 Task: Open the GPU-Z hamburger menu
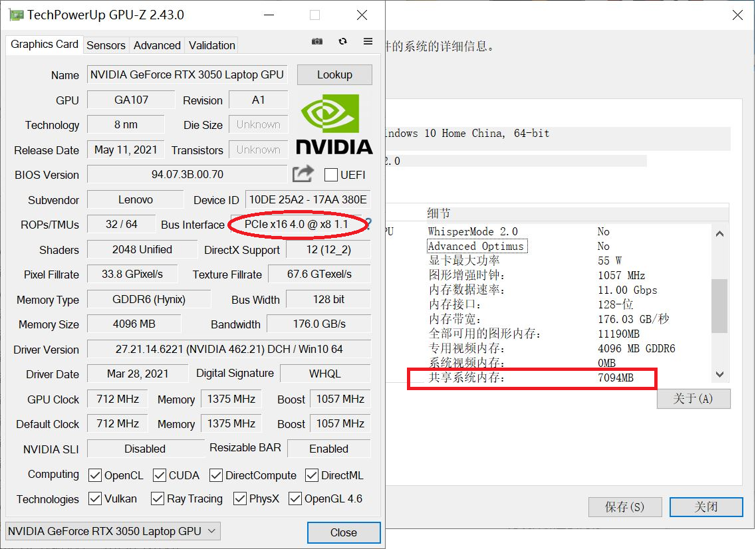pyautogui.click(x=368, y=41)
